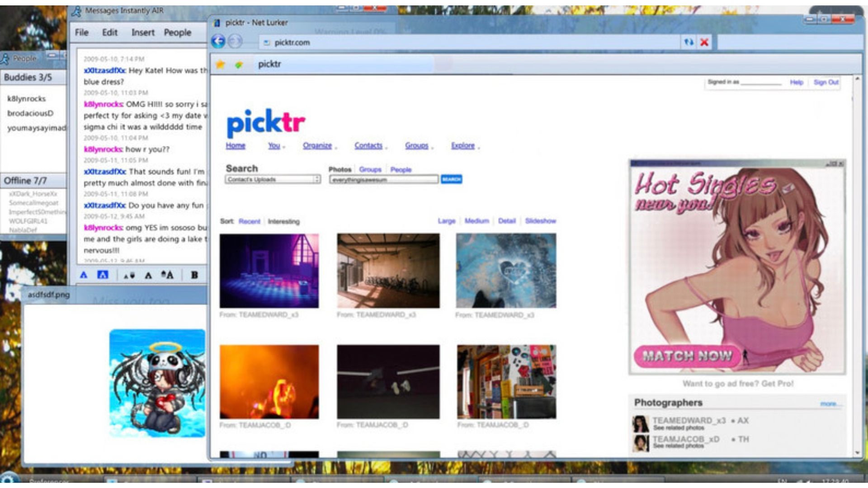Choose the blue font color A icon
The image size is (868, 488).
[x=84, y=275]
